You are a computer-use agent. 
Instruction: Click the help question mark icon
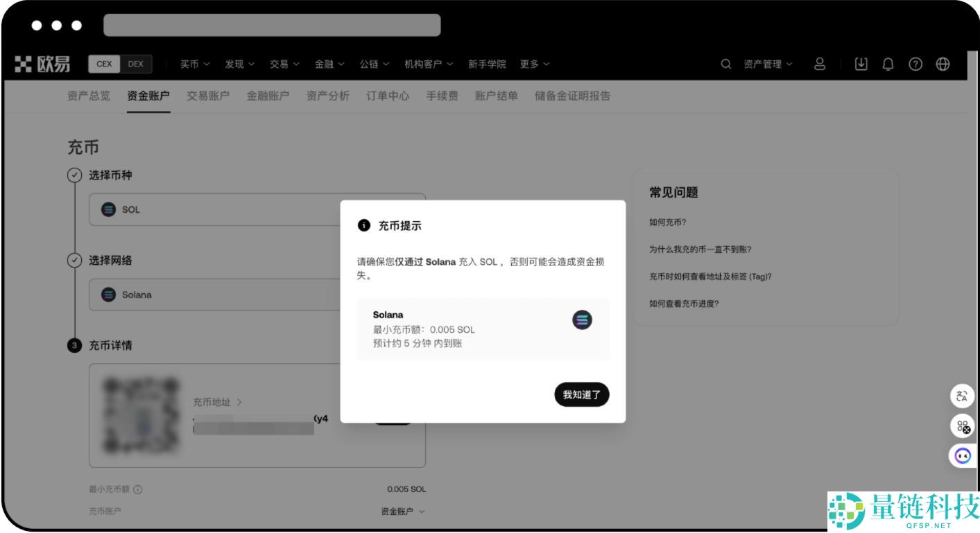click(x=916, y=64)
